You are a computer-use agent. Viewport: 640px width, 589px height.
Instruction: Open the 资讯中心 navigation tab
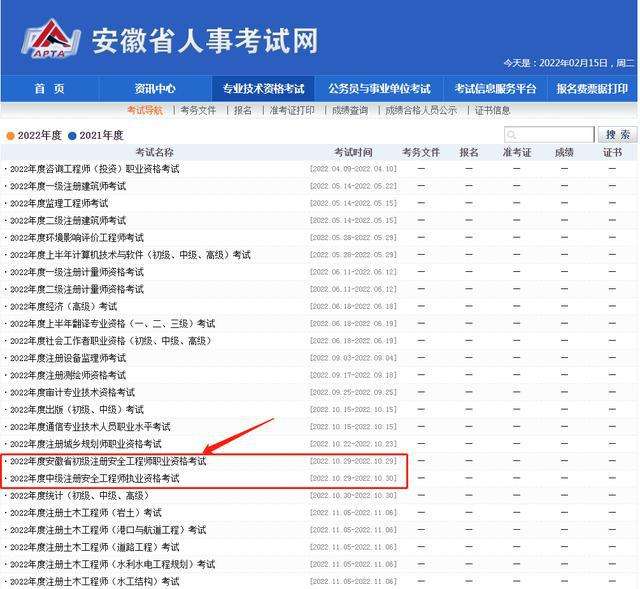pyautogui.click(x=155, y=89)
